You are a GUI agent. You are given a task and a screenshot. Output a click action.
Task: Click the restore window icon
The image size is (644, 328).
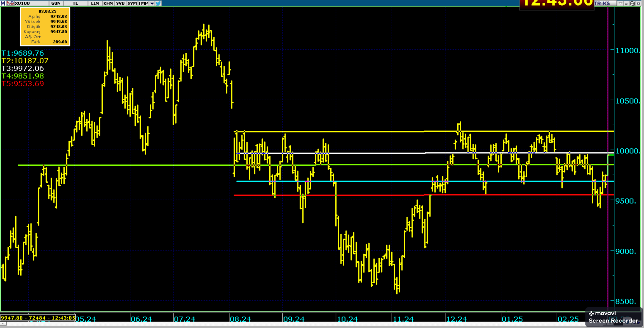click(632, 3)
